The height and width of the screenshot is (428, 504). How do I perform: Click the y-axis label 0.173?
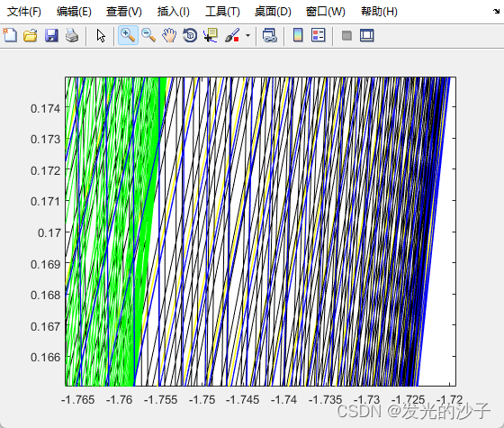tap(45, 140)
